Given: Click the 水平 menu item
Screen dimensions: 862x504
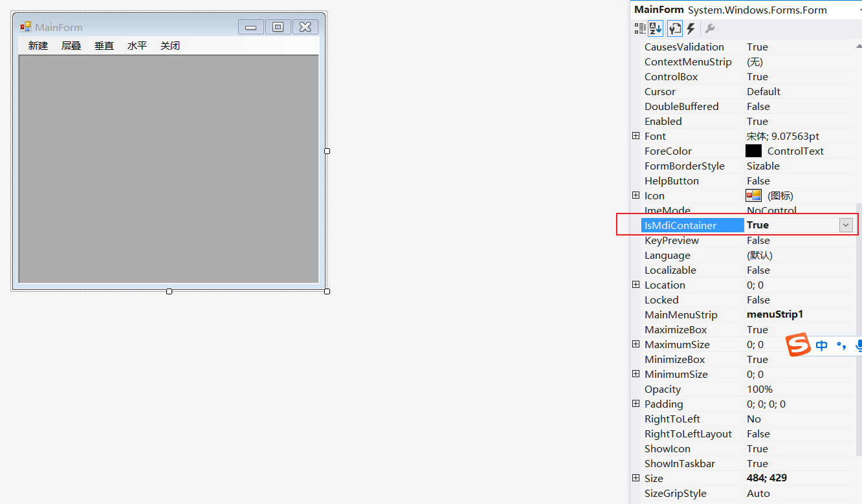Looking at the screenshot, I should 137,46.
